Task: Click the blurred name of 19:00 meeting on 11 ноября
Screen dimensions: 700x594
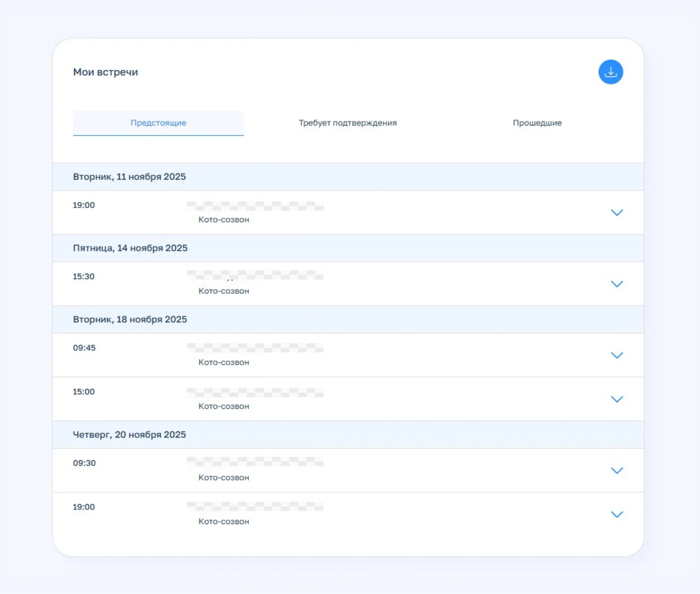Action: pyautogui.click(x=255, y=206)
